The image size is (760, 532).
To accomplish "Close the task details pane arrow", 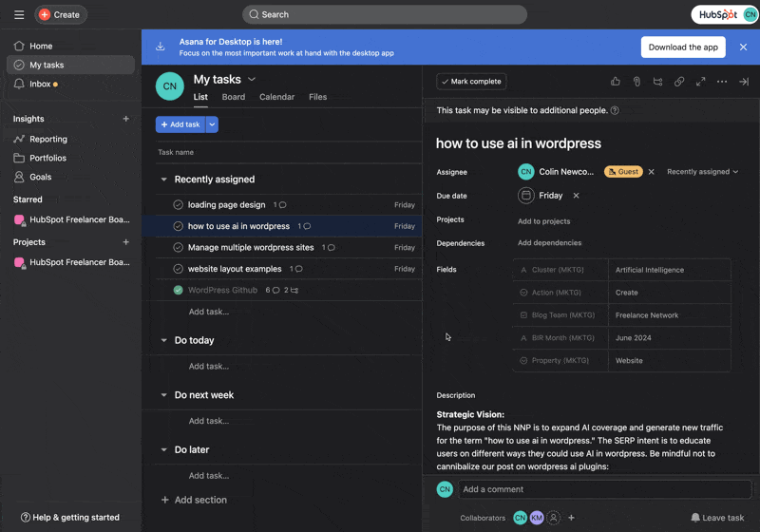I will [x=744, y=82].
